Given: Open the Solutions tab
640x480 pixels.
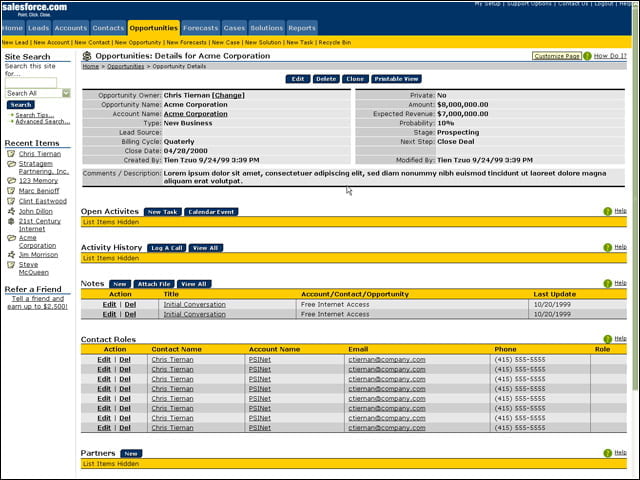Looking at the screenshot, I should pyautogui.click(x=267, y=28).
